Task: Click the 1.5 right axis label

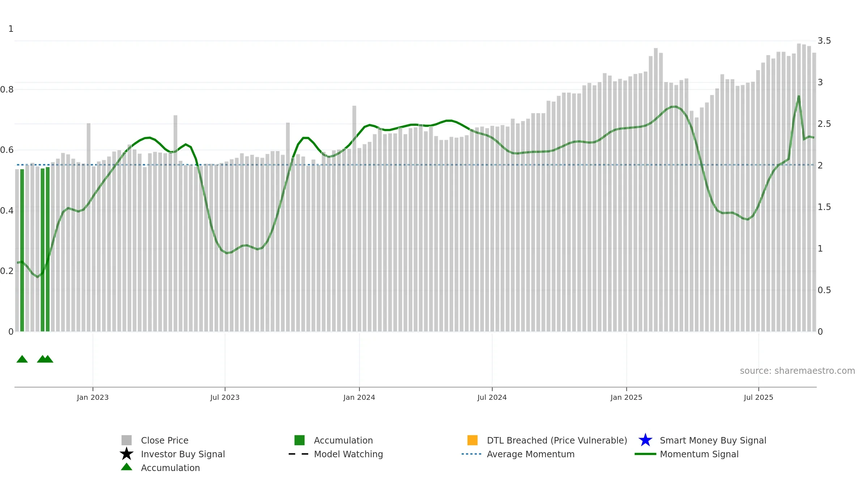Action: [x=824, y=207]
